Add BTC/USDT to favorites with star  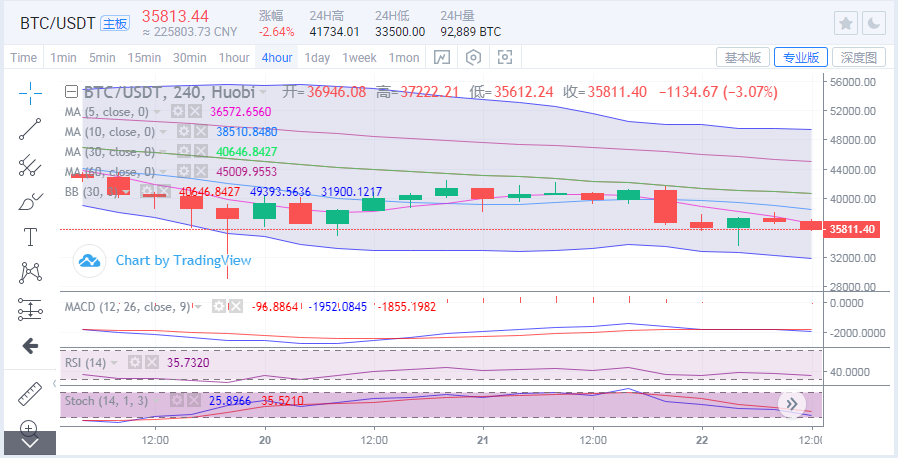(x=846, y=23)
